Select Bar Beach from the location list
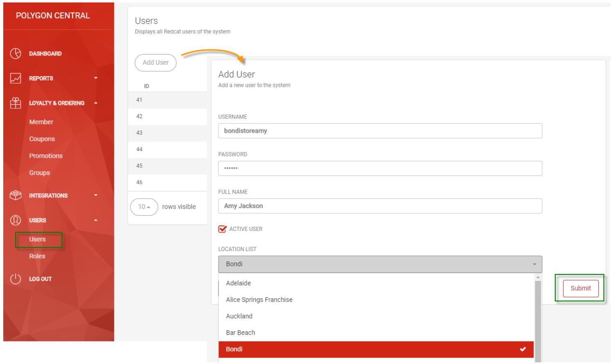 (x=376, y=332)
